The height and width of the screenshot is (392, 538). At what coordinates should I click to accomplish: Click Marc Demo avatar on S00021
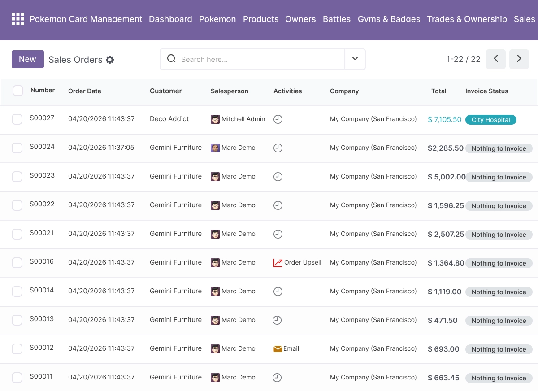click(215, 234)
